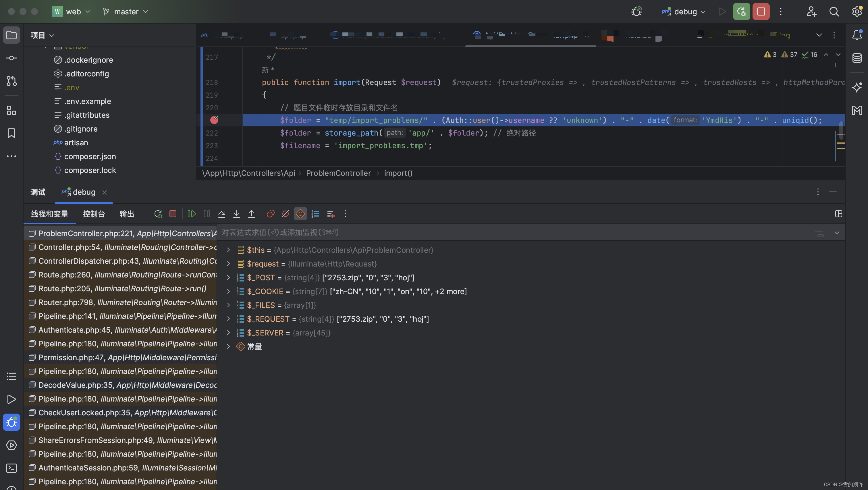Image resolution: width=868 pixels, height=490 pixels.
Task: Expand the $this variable node
Action: tap(228, 250)
